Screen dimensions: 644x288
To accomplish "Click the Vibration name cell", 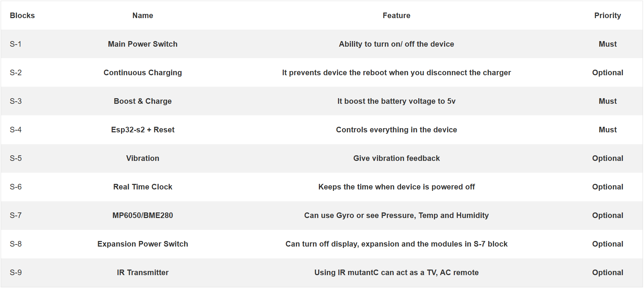I will (x=143, y=158).
